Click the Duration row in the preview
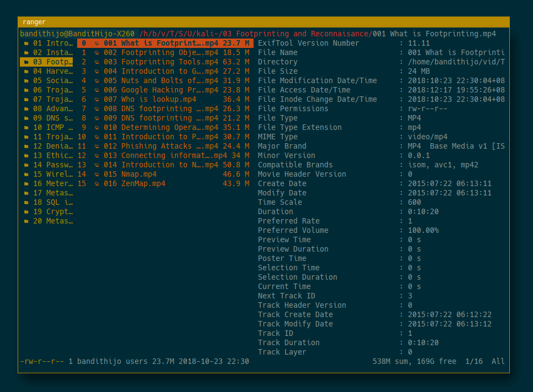 (276, 211)
